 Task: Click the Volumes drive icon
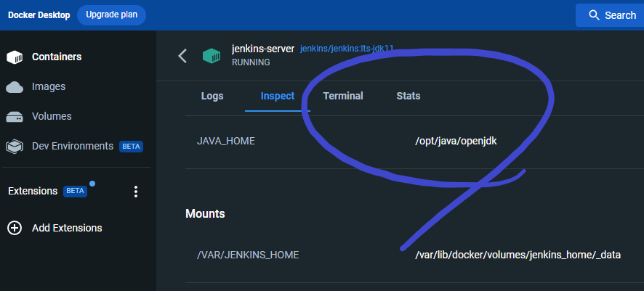(x=15, y=117)
